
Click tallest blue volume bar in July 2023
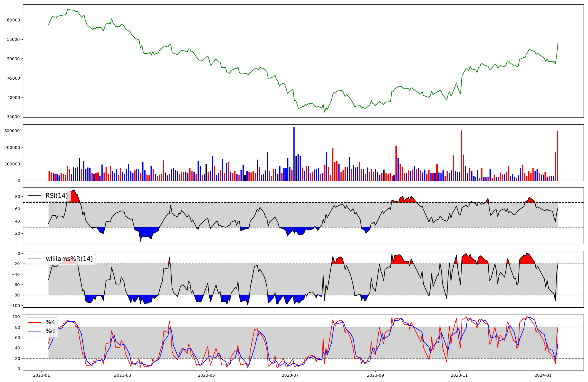coord(294,154)
